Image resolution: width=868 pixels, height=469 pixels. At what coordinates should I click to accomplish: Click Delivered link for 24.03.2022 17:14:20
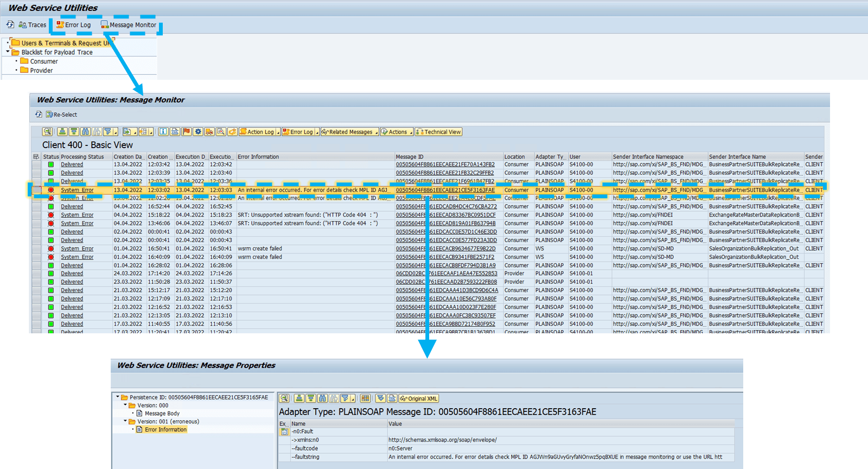[x=72, y=274]
